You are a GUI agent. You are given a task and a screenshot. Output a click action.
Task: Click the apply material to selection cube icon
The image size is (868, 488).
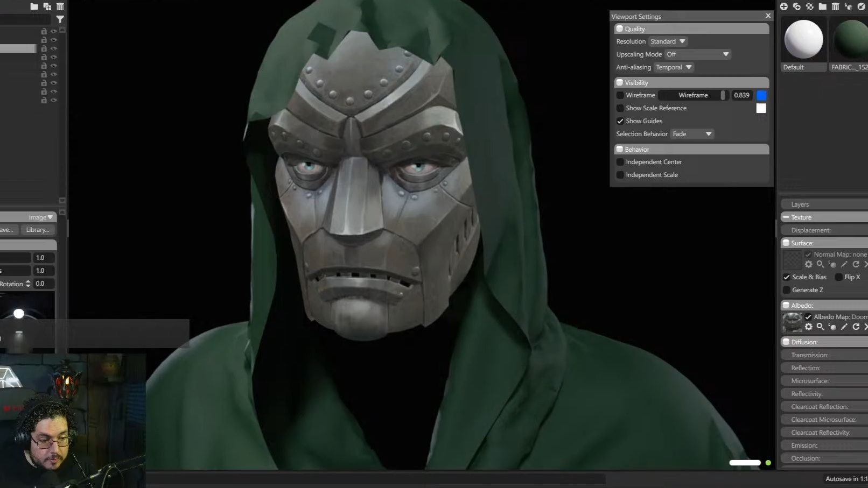click(849, 6)
